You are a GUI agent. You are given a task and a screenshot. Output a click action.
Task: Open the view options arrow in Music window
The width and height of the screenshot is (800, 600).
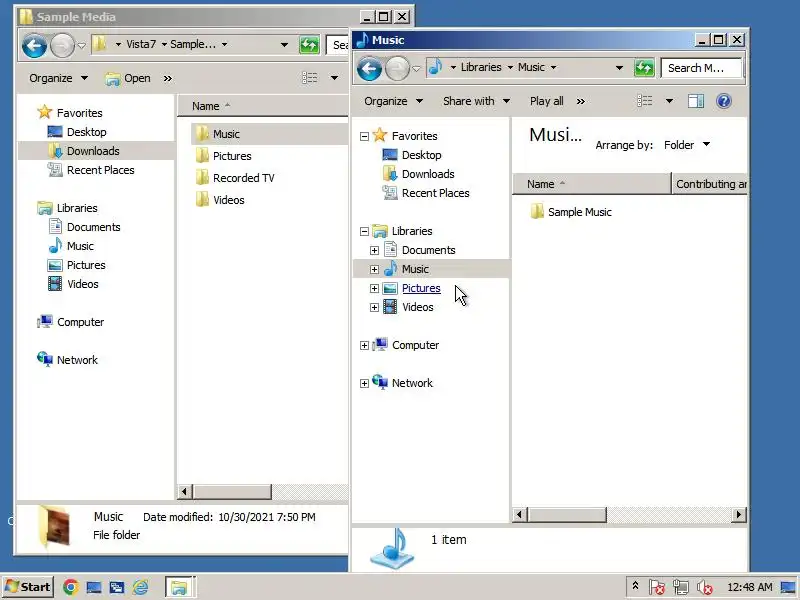(669, 101)
